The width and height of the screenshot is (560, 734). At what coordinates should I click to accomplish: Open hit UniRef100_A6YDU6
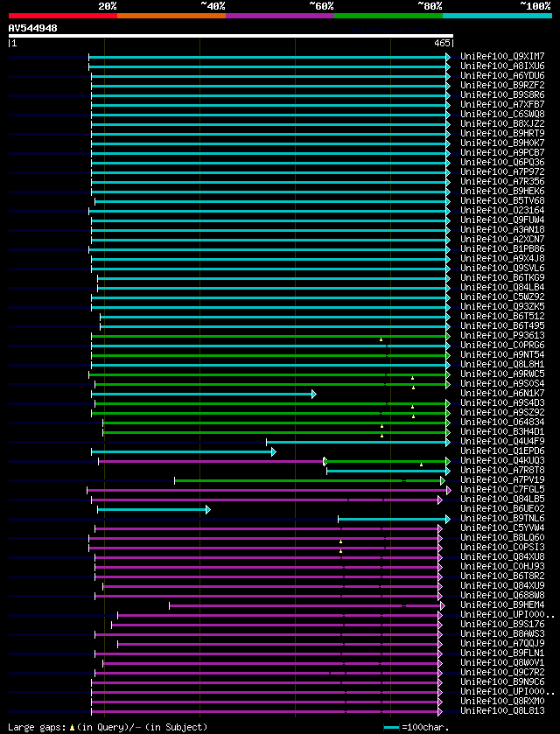coord(502,76)
